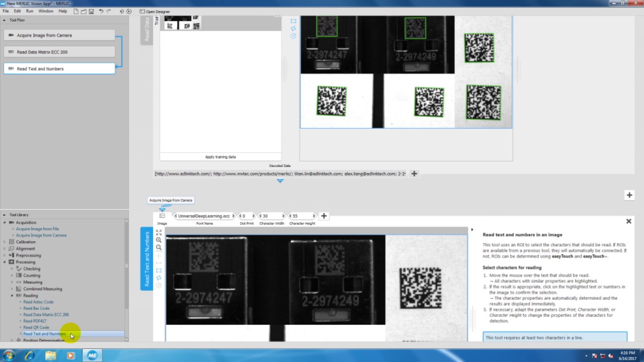Image resolution: width=644 pixels, height=362 pixels.
Task: Collapse the Processing category
Action: tap(5, 262)
